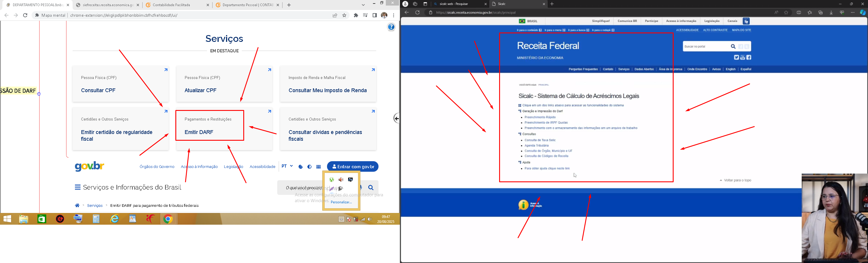Screen dimensions: 868x263
Task: Click the Acesso à Informação badge in footer
Action: [x=530, y=205]
